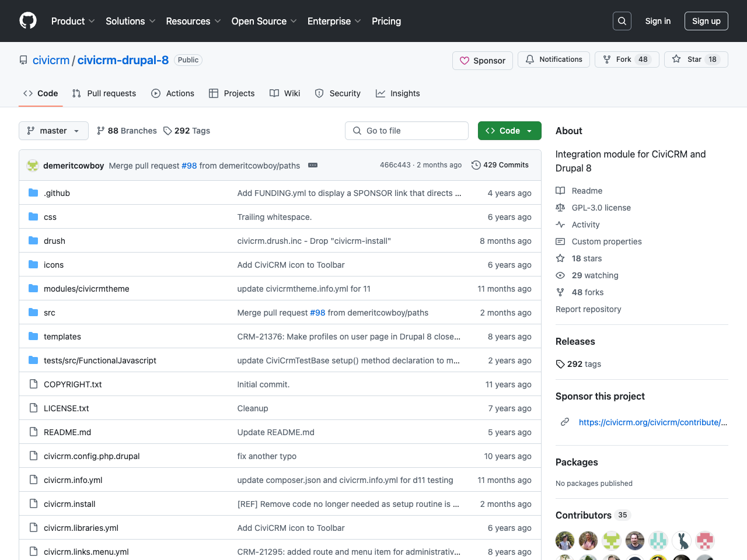Image resolution: width=747 pixels, height=560 pixels.
Task: Click the Sign up button
Action: [706, 21]
